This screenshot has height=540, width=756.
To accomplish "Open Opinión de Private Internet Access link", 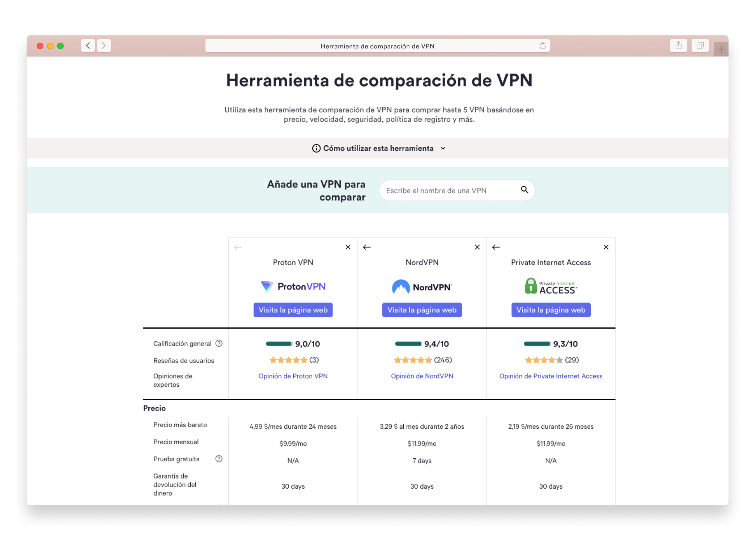I will tap(551, 376).
